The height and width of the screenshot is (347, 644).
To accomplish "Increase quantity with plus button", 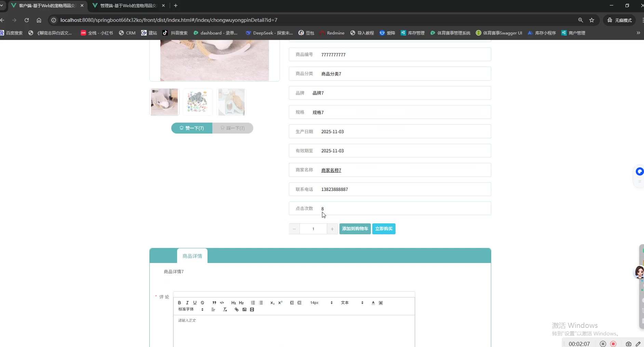I will tap(332, 229).
